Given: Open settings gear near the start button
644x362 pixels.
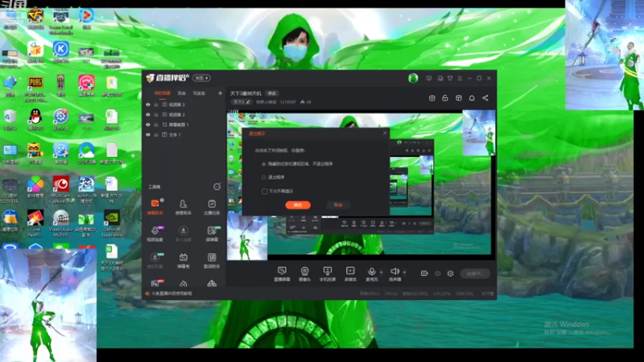Looking at the screenshot, I should click(451, 274).
